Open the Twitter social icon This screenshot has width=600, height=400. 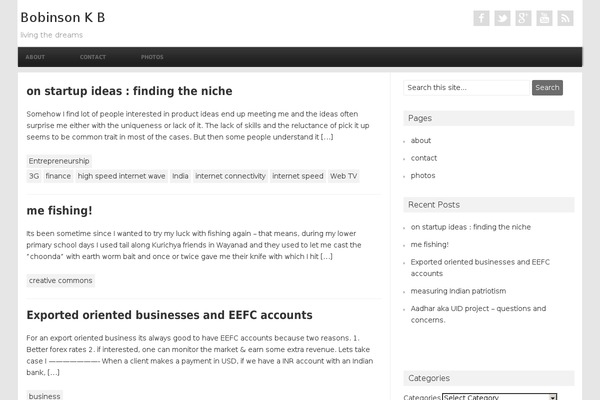(502, 18)
